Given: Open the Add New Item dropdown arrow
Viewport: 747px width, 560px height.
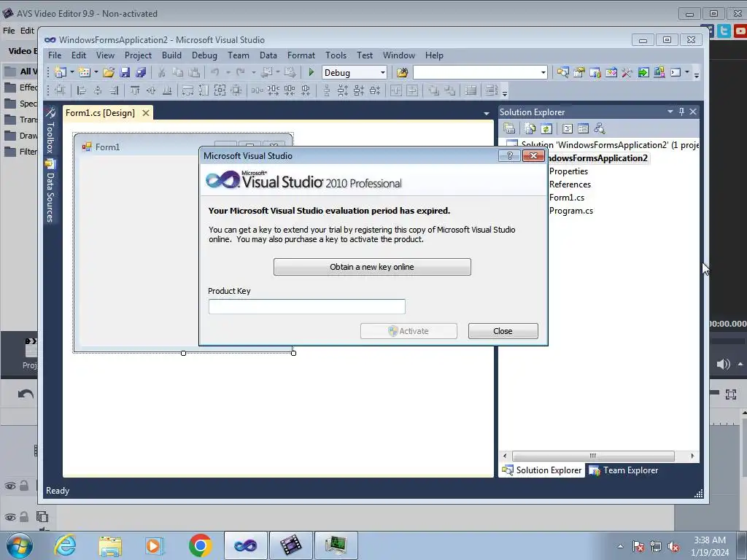Looking at the screenshot, I should point(96,72).
